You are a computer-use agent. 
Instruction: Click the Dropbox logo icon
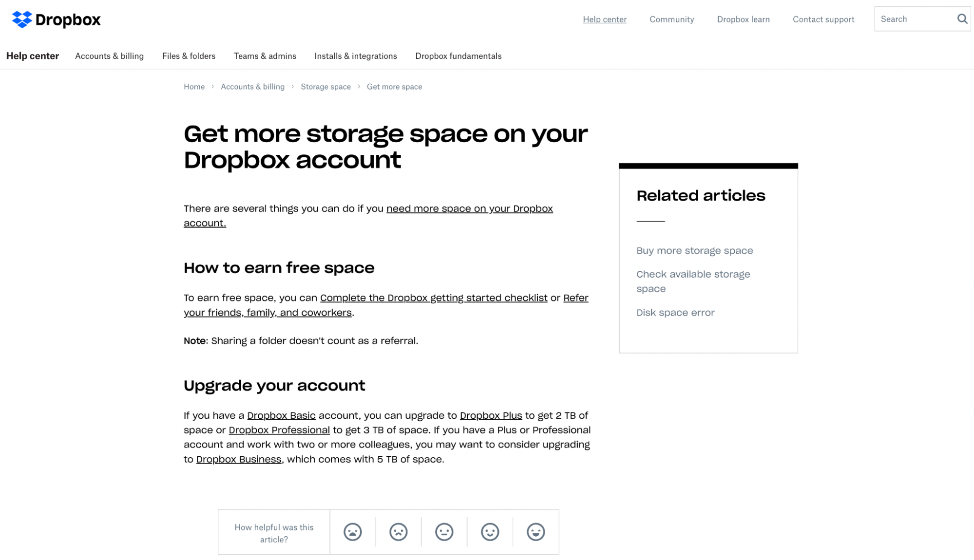tap(22, 19)
